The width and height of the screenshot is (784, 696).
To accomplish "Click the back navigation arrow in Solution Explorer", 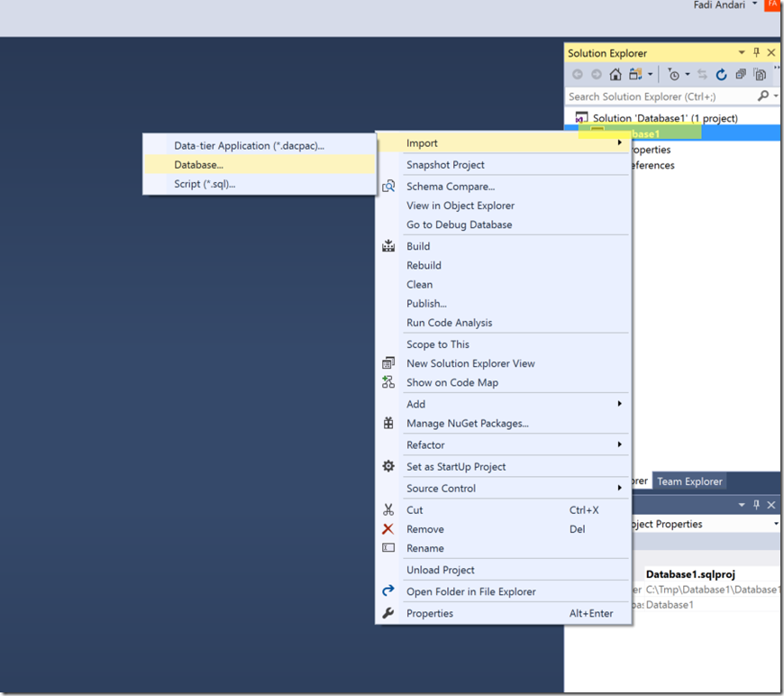I will tap(578, 75).
